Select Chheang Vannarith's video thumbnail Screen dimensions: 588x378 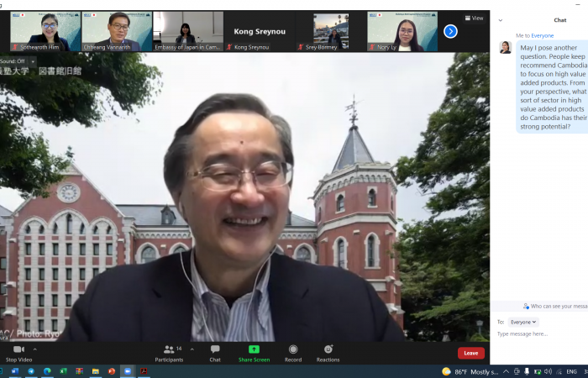(x=117, y=31)
